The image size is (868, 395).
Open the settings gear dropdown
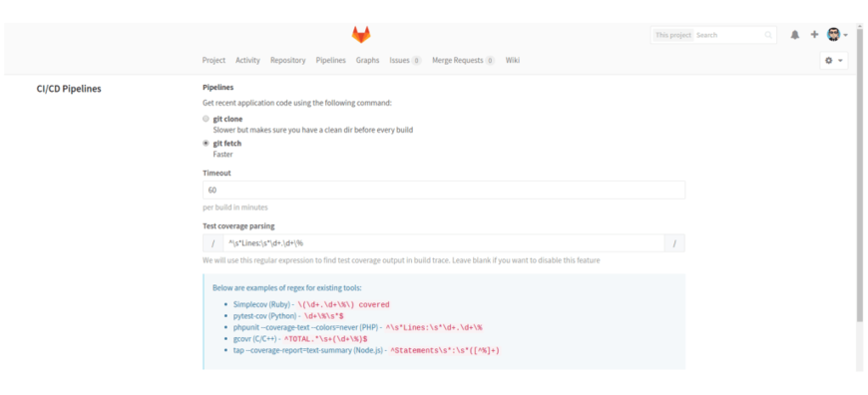(x=834, y=60)
